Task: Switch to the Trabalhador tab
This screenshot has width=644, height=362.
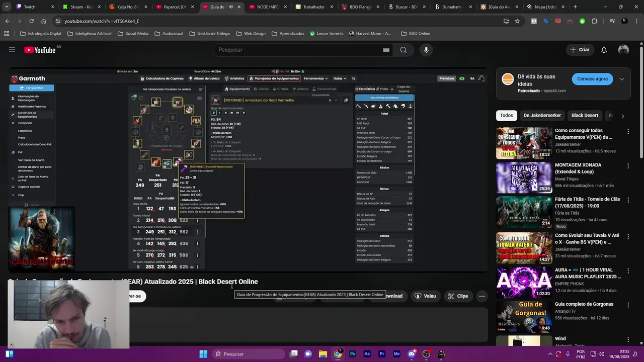Action: coord(314,7)
